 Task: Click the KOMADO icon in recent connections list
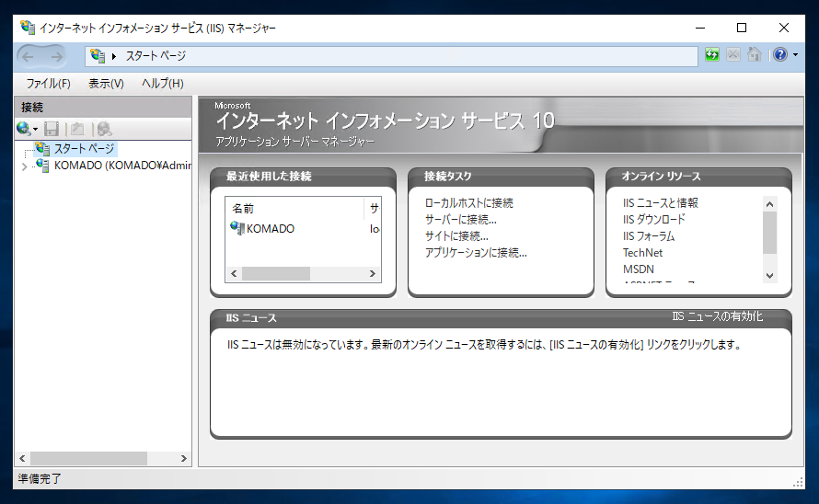click(237, 228)
